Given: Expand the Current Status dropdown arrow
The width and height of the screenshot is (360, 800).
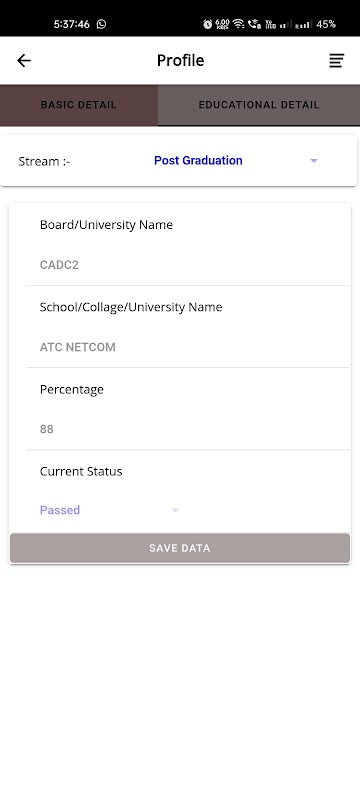Looking at the screenshot, I should 175,510.
